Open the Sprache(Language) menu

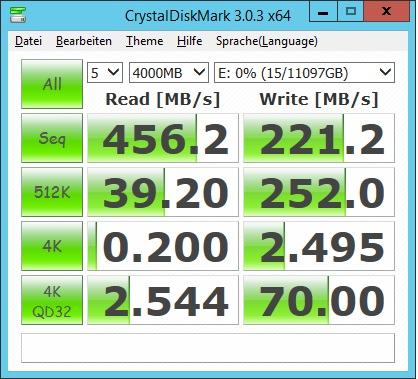[266, 41]
